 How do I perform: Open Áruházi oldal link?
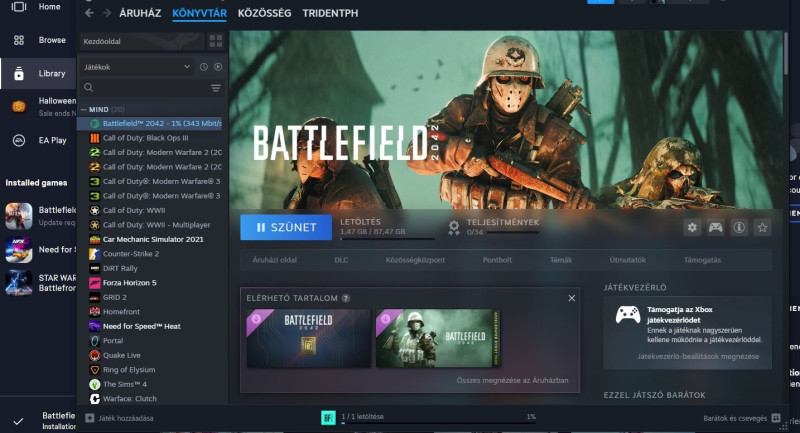[274, 260]
